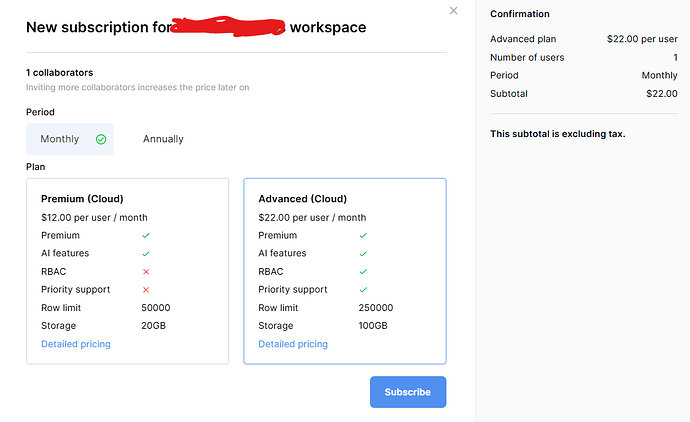Click Priority support checkmark in Advanced plan
Screen dimensions: 690x422
point(363,290)
